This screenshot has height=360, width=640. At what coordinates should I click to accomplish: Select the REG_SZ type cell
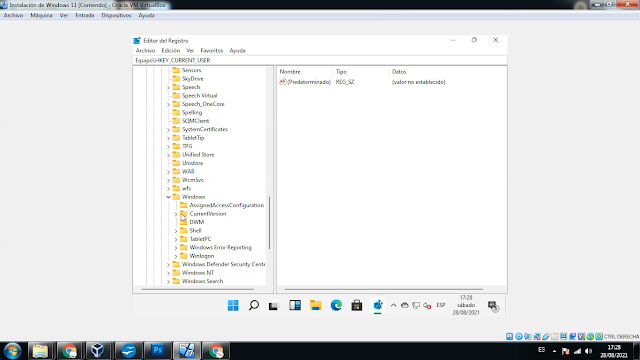point(345,82)
